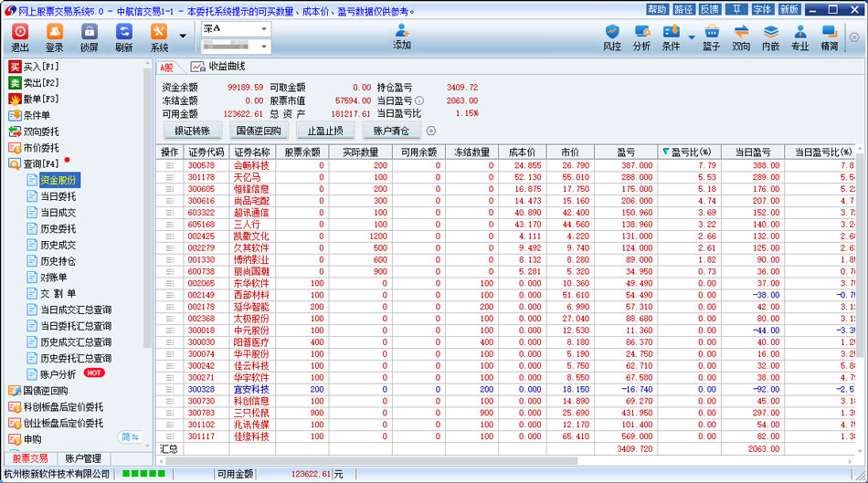Open 账户分析 with HOT badge
Viewport: 868px width, 483px height.
click(x=51, y=374)
